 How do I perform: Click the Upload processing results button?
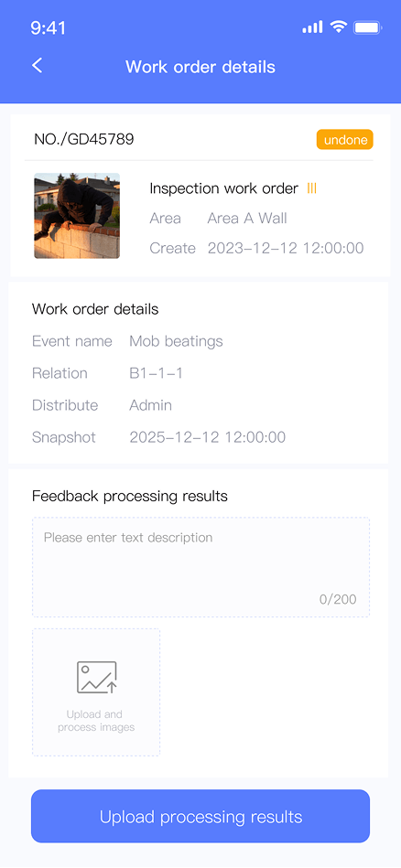pos(200,817)
